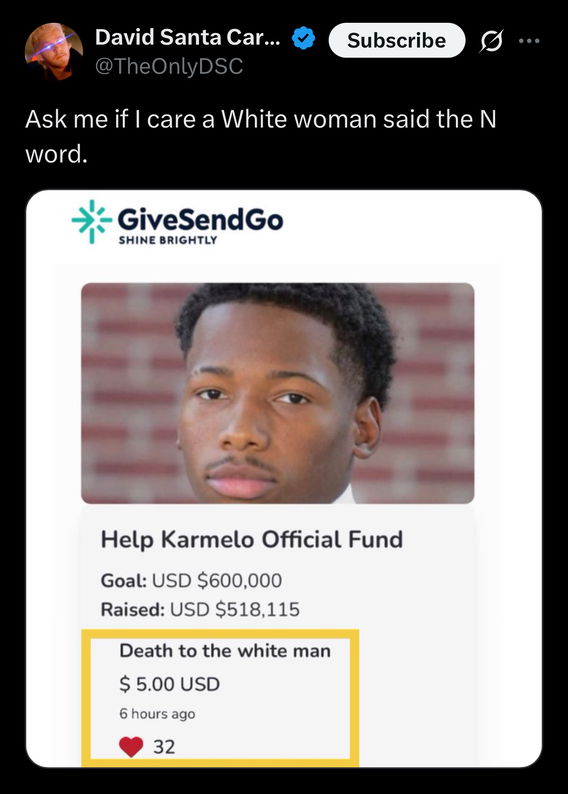Click the red heart like icon
The width and height of the screenshot is (568, 794).
tap(131, 747)
